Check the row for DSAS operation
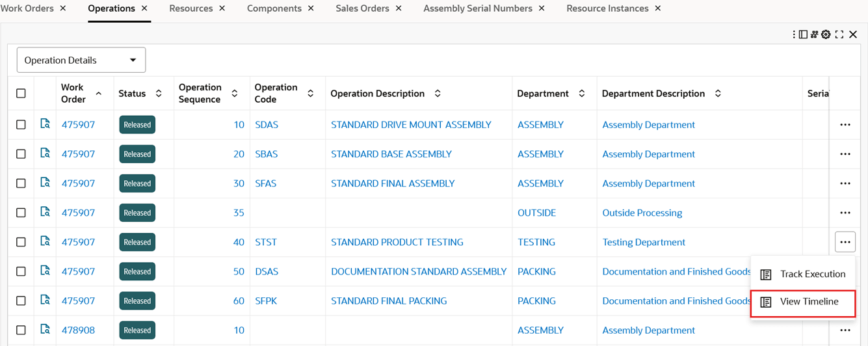The height and width of the screenshot is (346, 868). pos(21,271)
